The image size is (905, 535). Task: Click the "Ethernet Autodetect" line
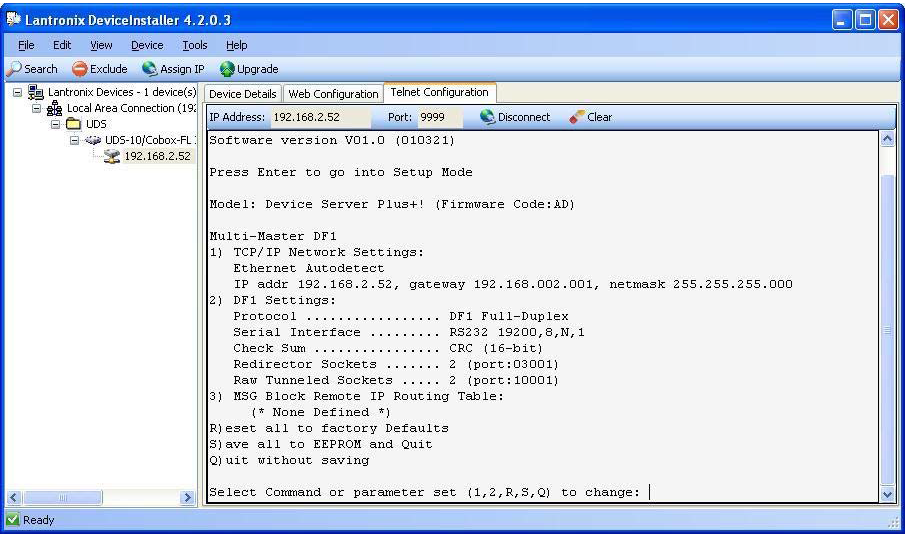pyautogui.click(x=308, y=268)
